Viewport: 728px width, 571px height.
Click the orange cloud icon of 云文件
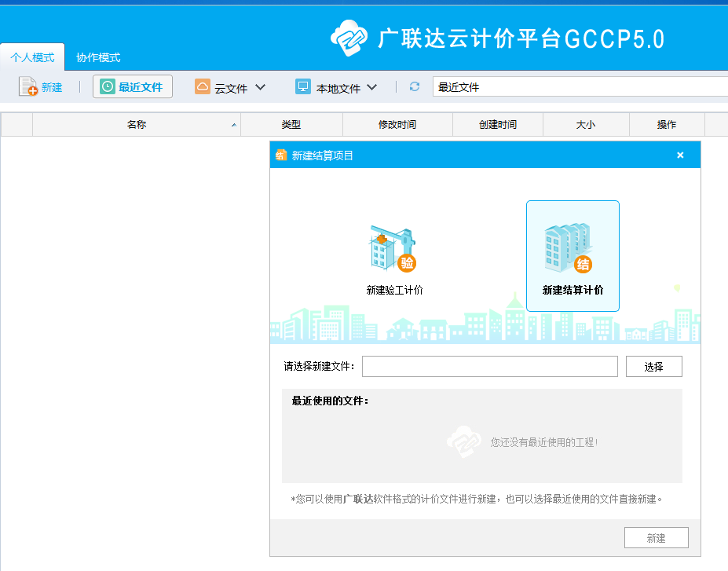point(202,86)
